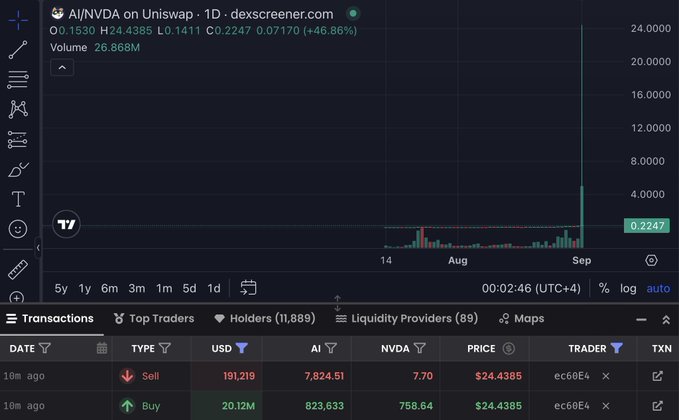
Task: Set chart range to 3m
Action: [137, 288]
